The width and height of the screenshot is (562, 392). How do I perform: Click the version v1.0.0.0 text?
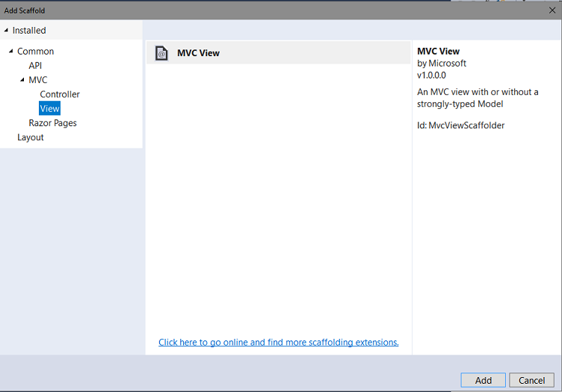431,75
